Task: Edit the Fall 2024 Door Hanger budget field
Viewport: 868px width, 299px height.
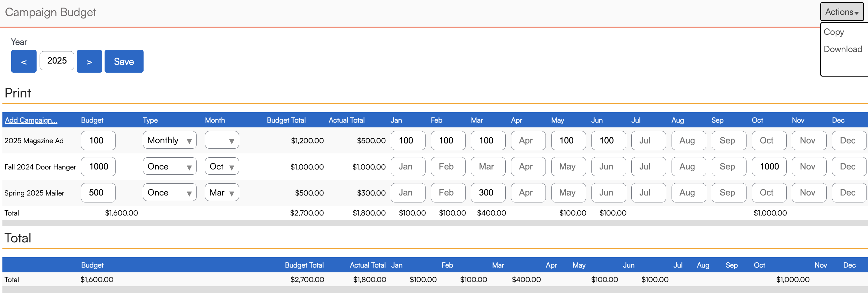Action: tap(99, 166)
